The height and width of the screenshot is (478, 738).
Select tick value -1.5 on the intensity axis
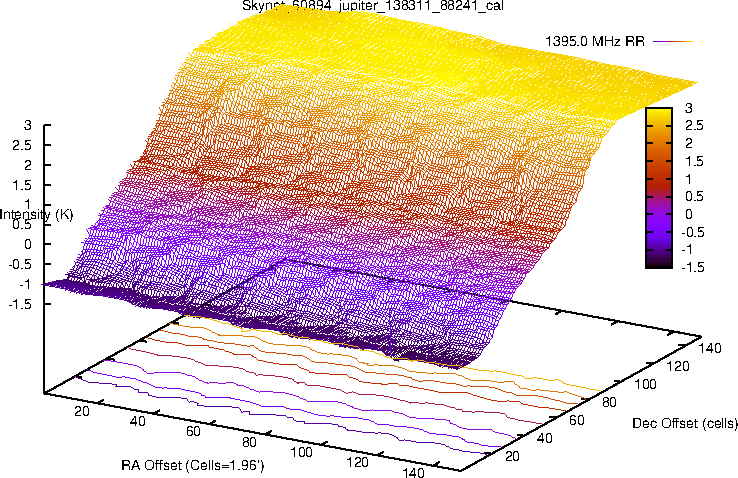pos(20,304)
